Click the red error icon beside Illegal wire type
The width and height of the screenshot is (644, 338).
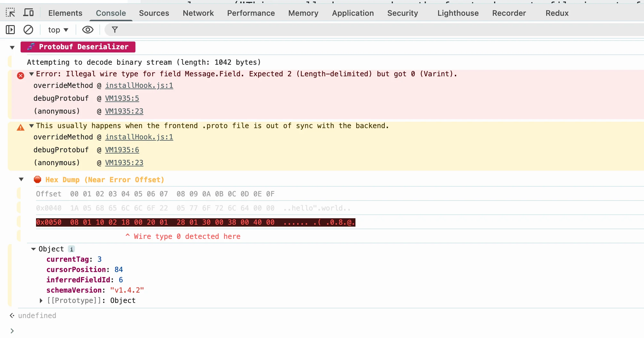point(21,76)
